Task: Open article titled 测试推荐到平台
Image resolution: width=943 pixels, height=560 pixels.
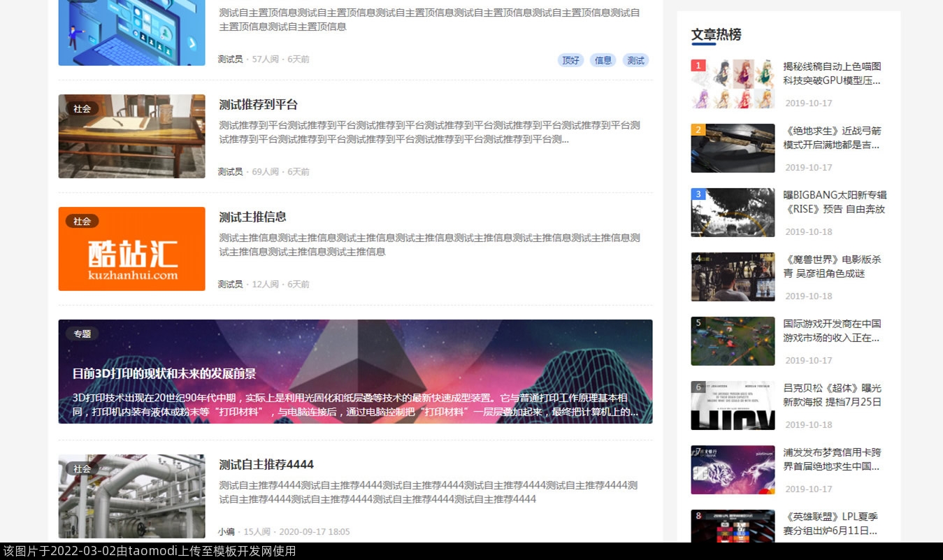Action: (258, 105)
